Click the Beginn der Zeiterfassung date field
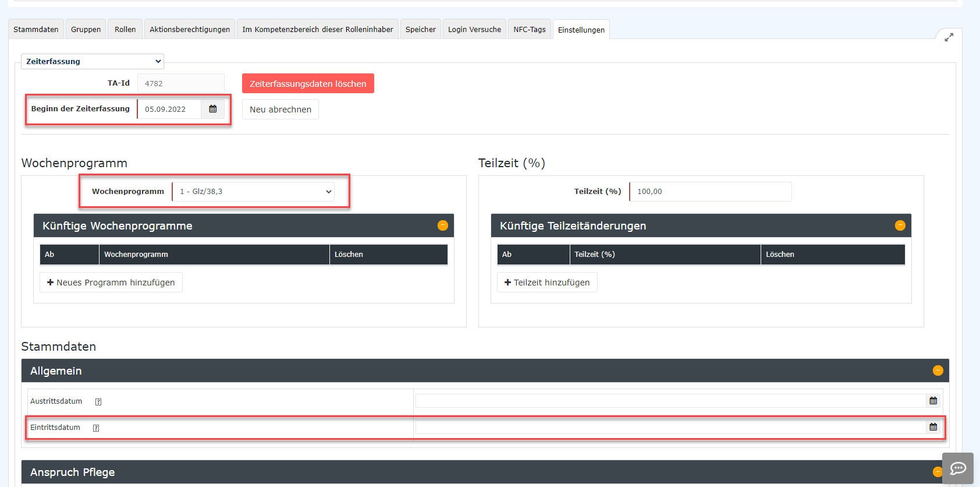Screen dimensions: 980x487 169,109
